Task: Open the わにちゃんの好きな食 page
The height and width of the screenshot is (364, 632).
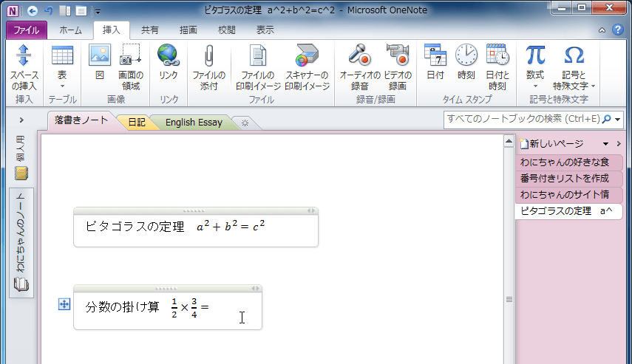Action: pos(568,162)
